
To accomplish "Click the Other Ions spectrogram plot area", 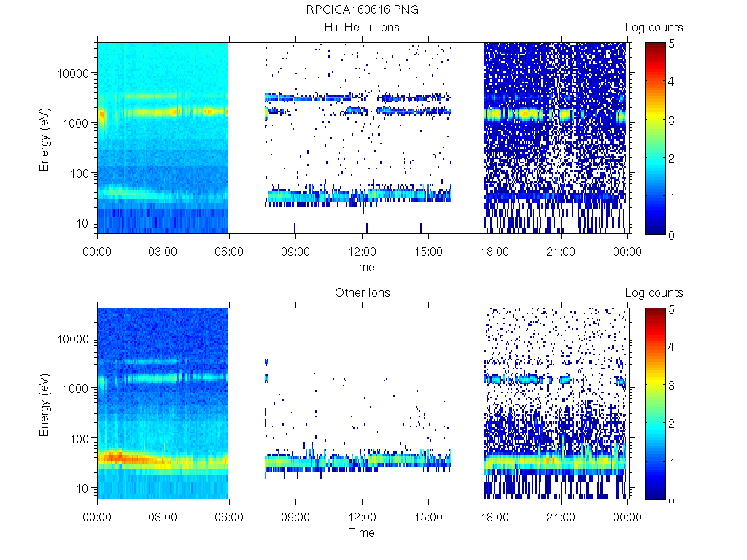I will tap(363, 404).
